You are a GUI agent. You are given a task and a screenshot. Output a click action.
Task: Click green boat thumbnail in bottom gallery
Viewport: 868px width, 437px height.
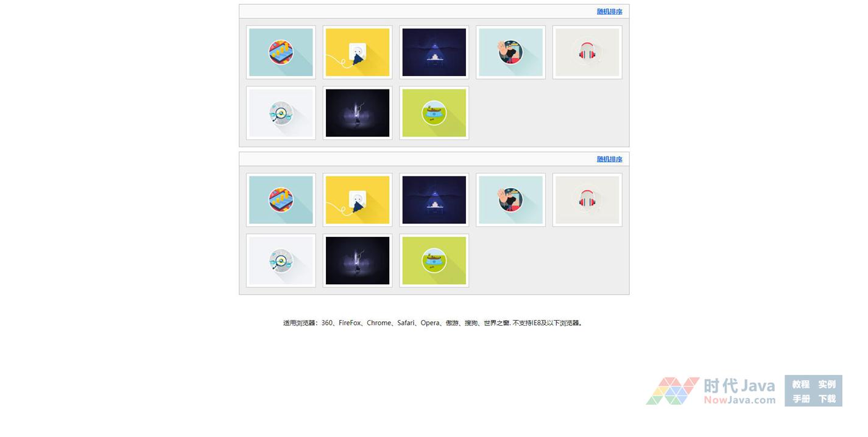coord(434,260)
